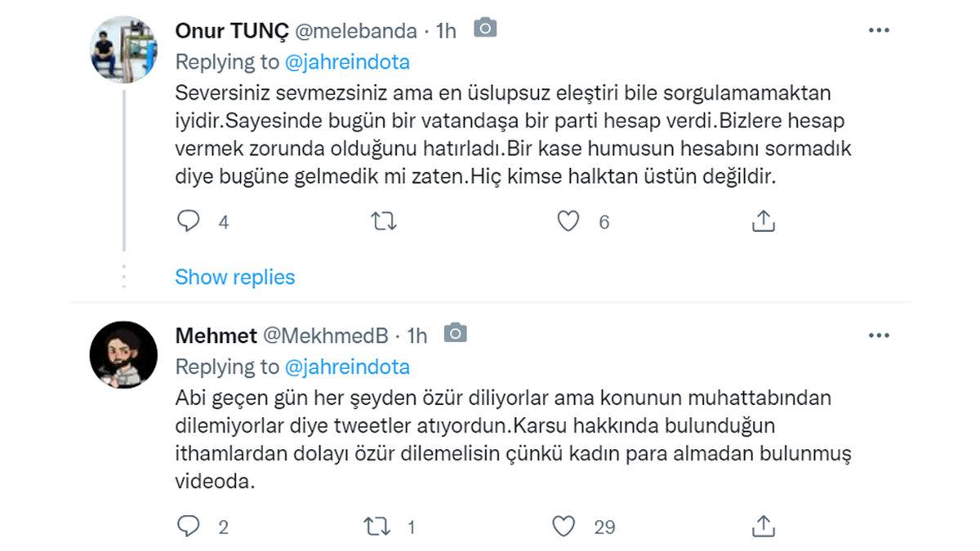The width and height of the screenshot is (980, 551).
Task: Open the more options menu on Onur TUNÇ's tweet
Action: [x=880, y=29]
